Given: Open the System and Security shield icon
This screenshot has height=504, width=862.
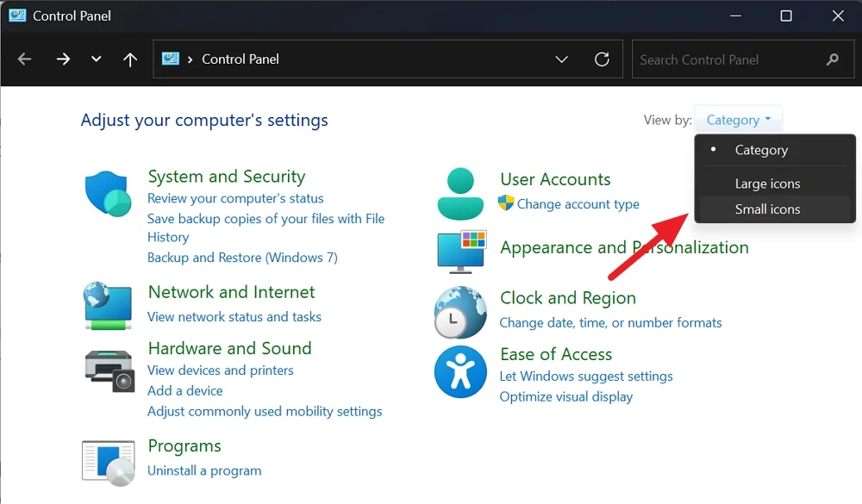Looking at the screenshot, I should pos(107,194).
